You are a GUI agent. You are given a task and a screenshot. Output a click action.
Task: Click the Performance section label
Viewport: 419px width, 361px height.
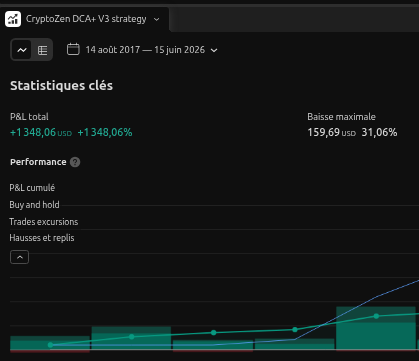[x=38, y=162]
